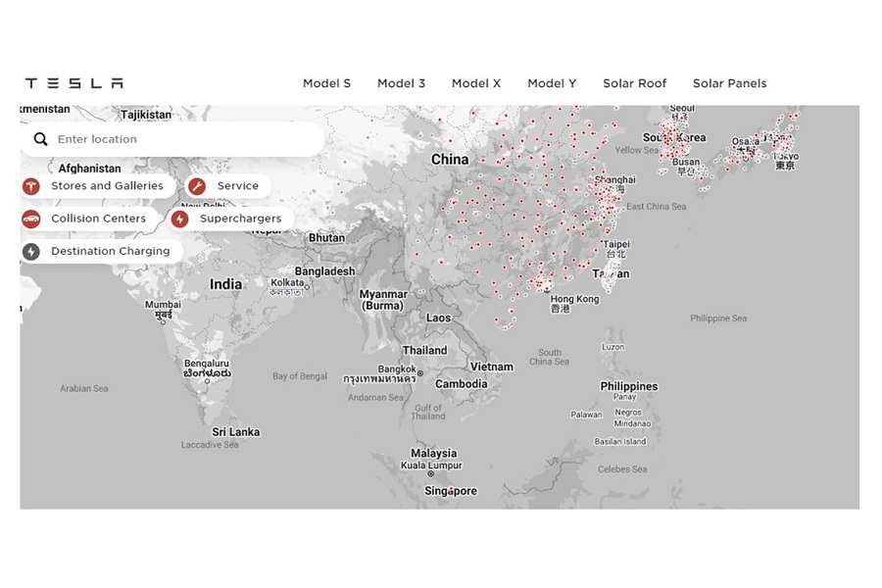
Task: Click the Bay of Bengal label
Action: tap(300, 376)
